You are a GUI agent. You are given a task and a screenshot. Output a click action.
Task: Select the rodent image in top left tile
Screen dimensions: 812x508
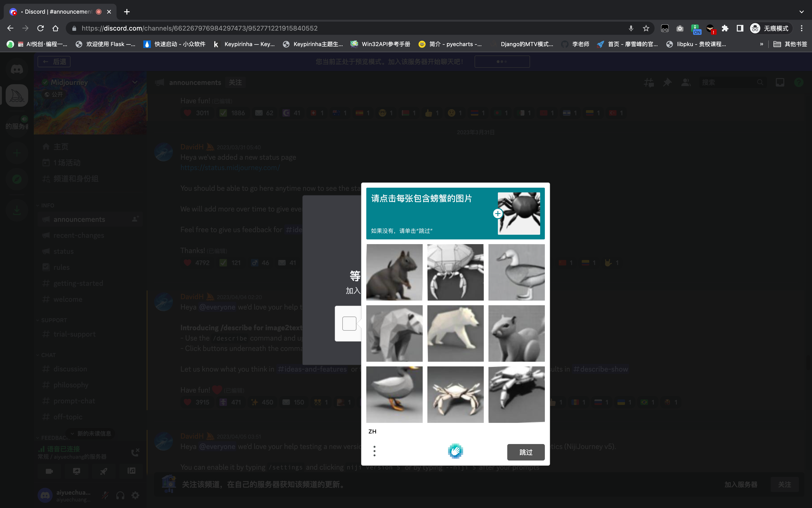click(x=394, y=272)
